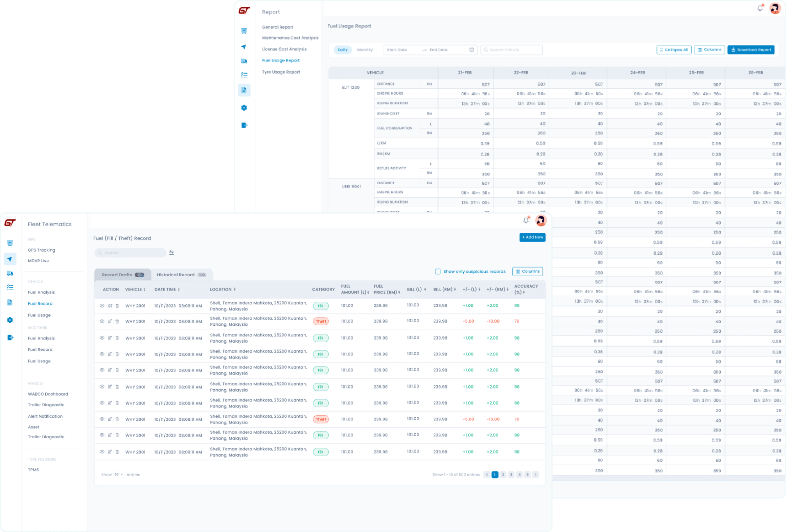
Task: Click the Add New button
Action: click(532, 237)
